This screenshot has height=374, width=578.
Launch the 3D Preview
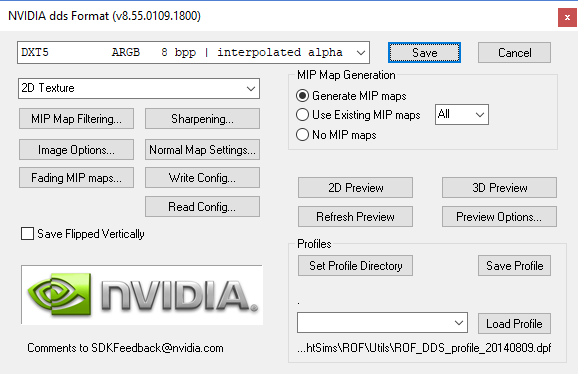[499, 188]
